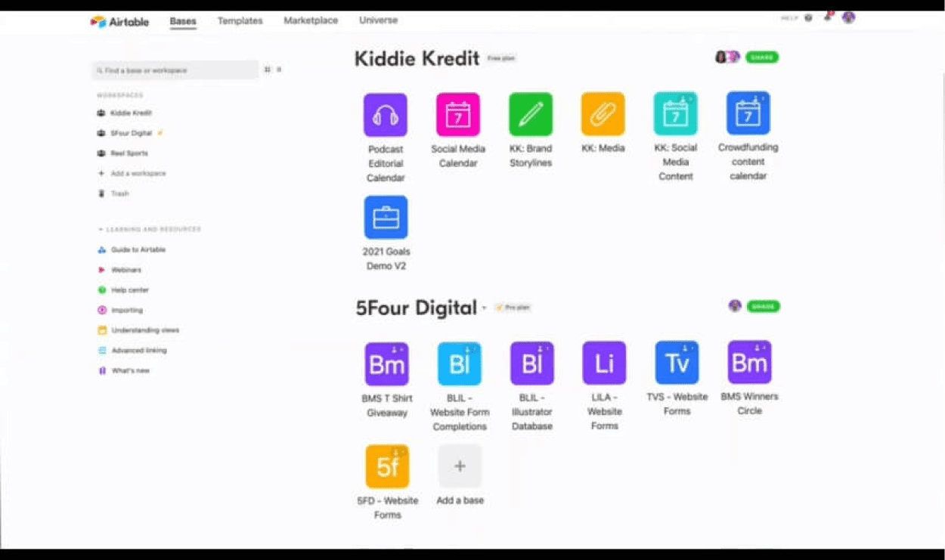Click the Find a base or workspace field
This screenshot has width=945, height=560.
coord(175,70)
